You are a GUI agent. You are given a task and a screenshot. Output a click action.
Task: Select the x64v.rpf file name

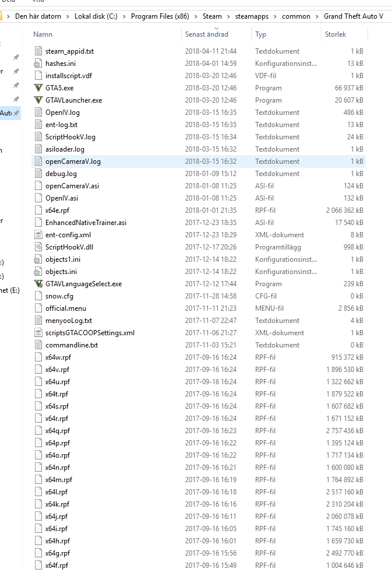pyautogui.click(x=57, y=370)
